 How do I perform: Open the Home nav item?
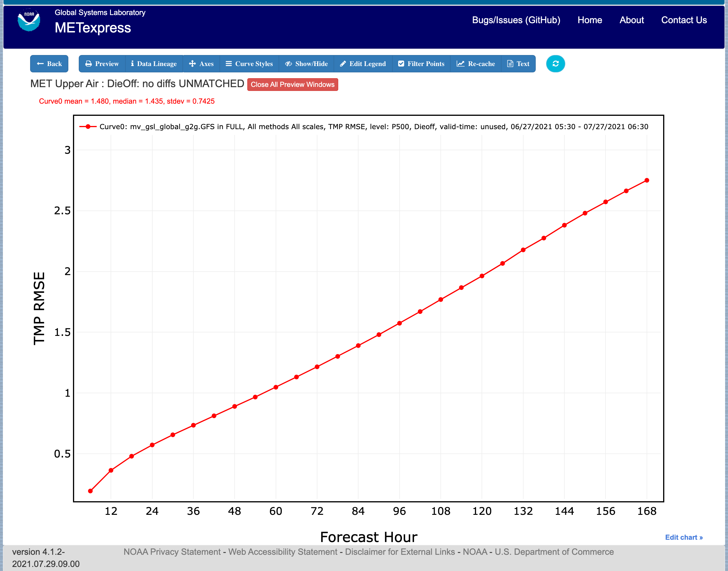click(590, 20)
